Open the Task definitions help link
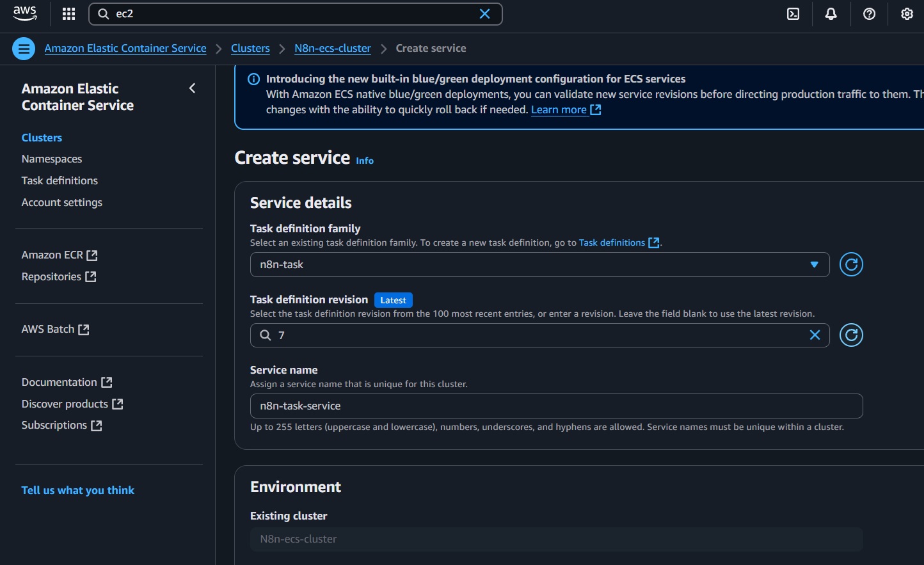 coord(612,243)
